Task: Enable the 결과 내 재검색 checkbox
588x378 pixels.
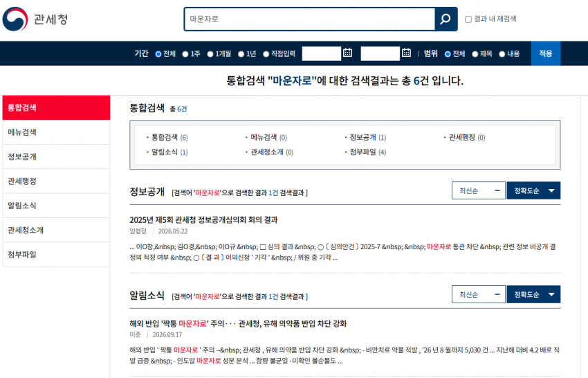Action: coord(468,19)
